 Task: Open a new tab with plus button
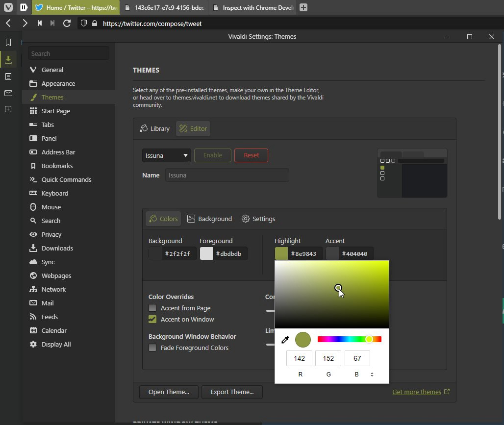303,7
